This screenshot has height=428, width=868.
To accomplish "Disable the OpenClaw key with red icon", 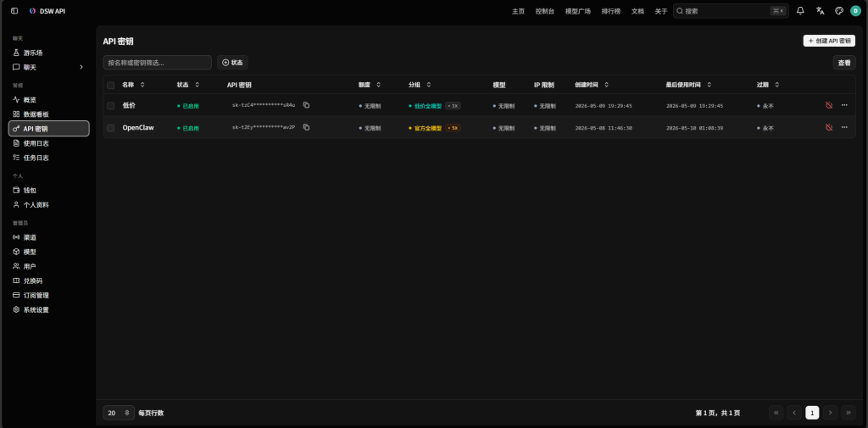I will click(x=829, y=127).
